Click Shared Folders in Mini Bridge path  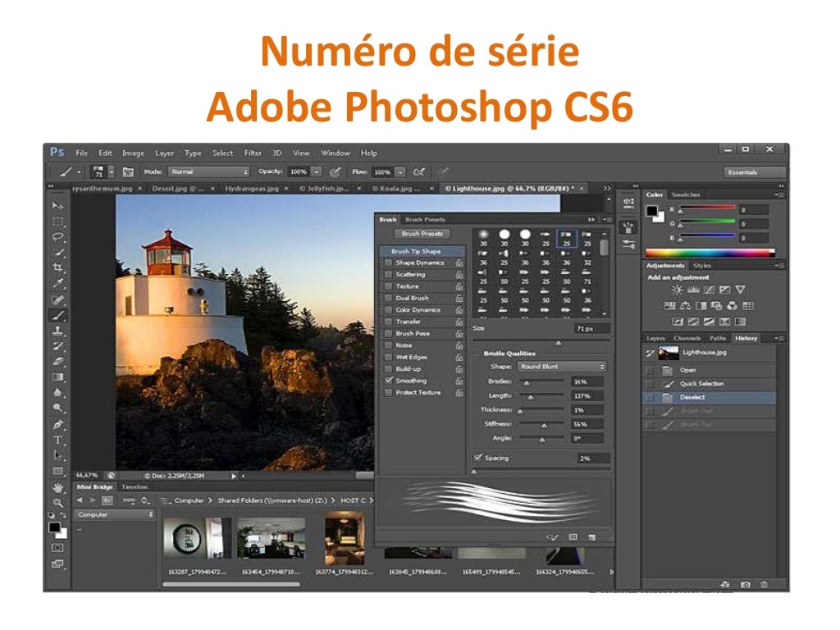point(272,500)
